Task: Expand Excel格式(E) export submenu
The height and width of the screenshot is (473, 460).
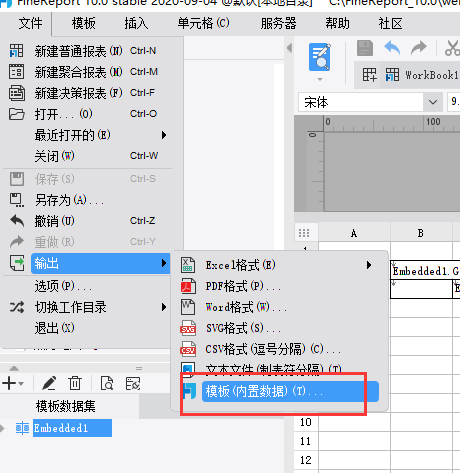Action: pyautogui.click(x=279, y=265)
